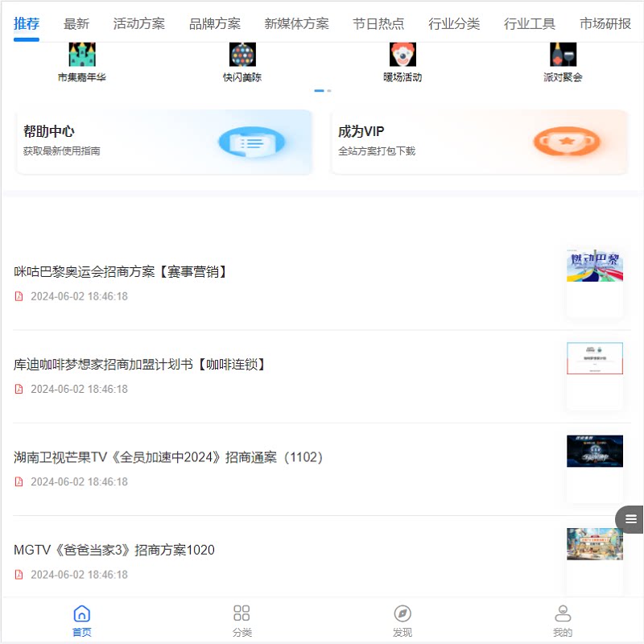
Task: Click the 全员加速中2024 cover thumbnail
Action: coord(595,451)
